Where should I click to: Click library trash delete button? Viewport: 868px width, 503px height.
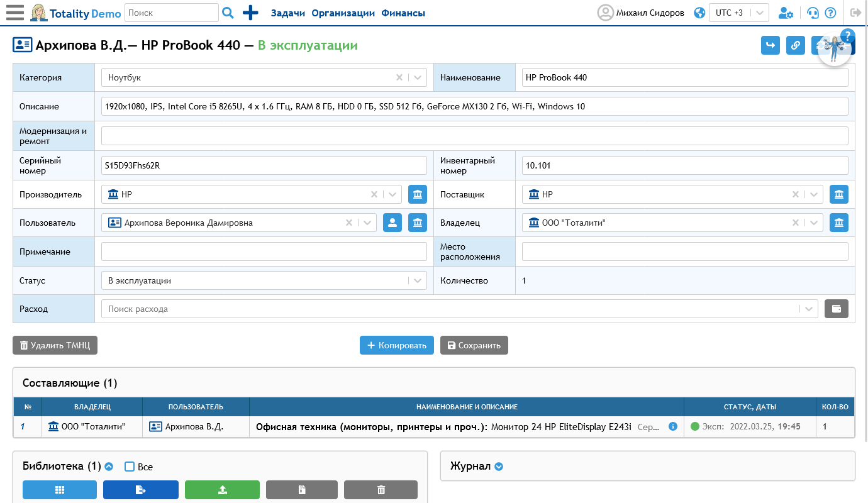pos(381,490)
